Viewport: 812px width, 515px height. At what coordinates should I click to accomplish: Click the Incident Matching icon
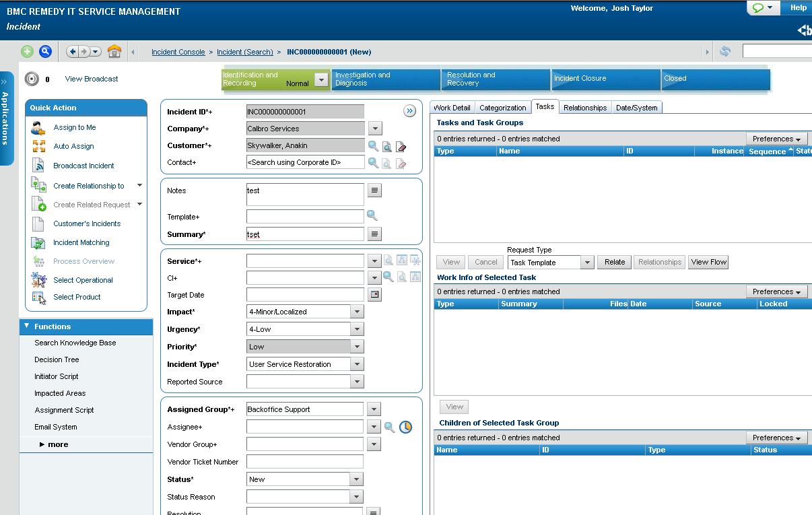click(38, 242)
